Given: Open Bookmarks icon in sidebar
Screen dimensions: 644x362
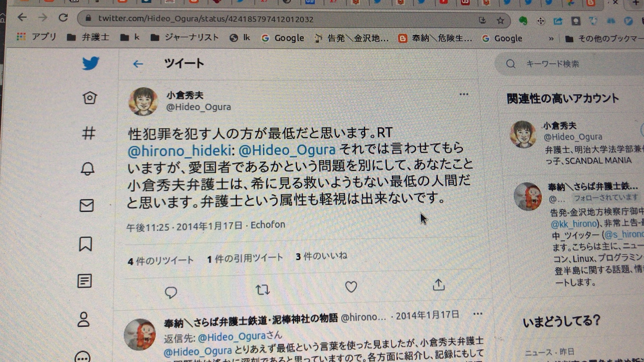Looking at the screenshot, I should (x=86, y=244).
